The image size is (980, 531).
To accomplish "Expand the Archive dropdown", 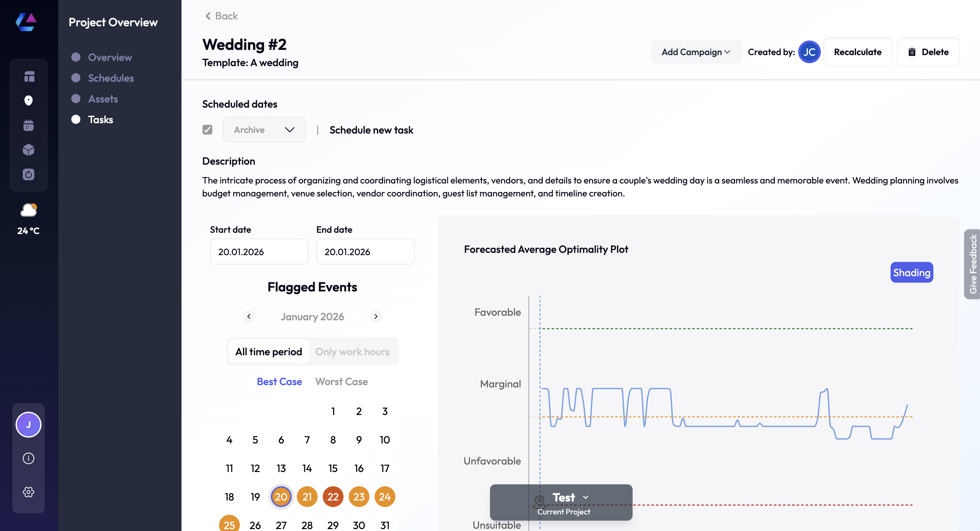I will pos(264,130).
